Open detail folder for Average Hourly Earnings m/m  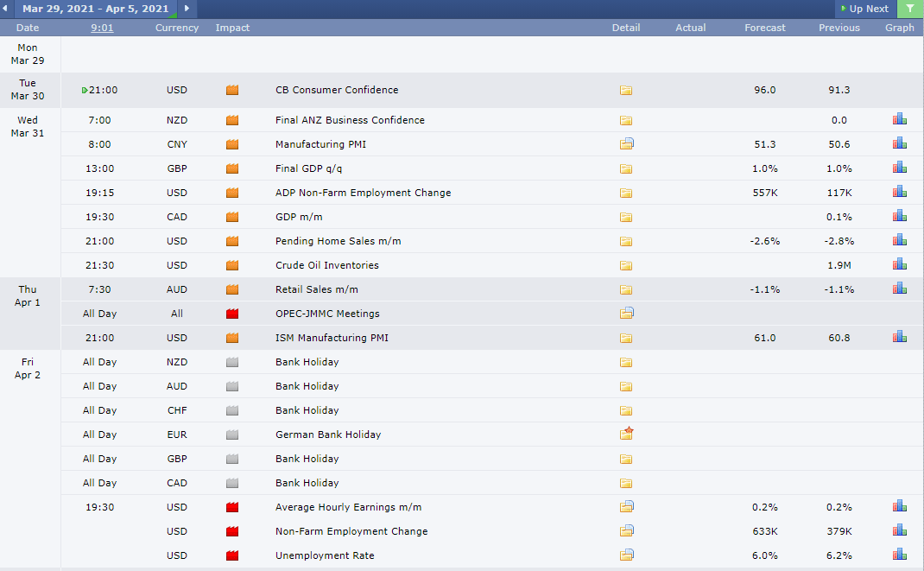pyautogui.click(x=626, y=506)
